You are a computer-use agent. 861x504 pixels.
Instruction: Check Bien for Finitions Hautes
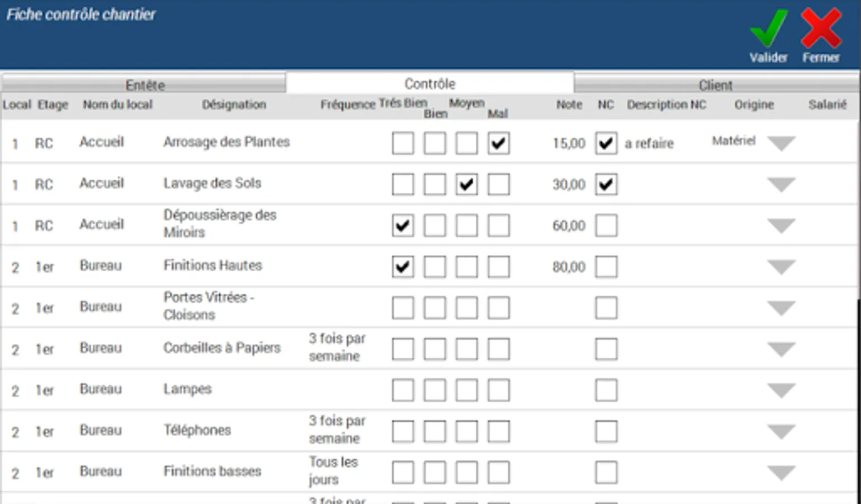434,267
